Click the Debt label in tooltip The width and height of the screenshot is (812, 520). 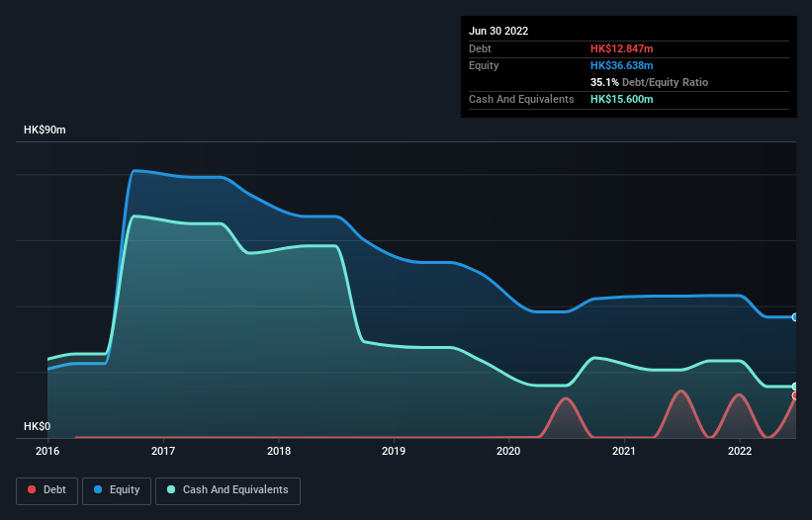pyautogui.click(x=480, y=48)
